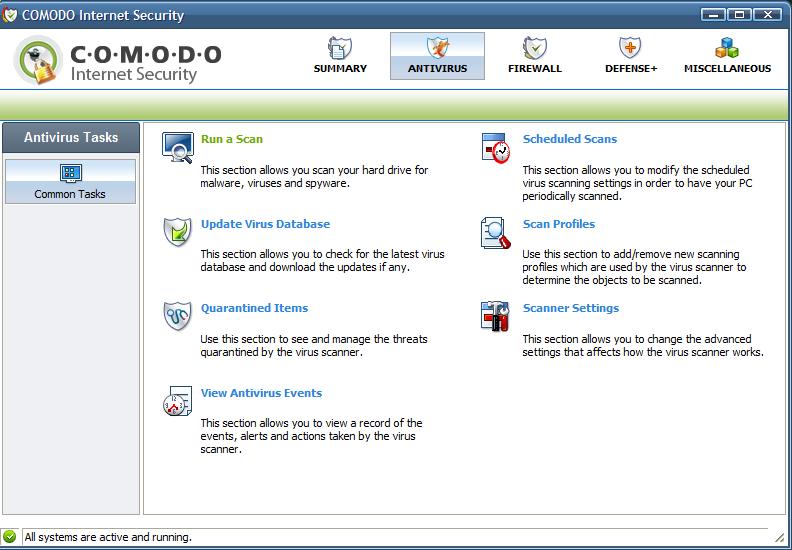Click the 'COMODO Internet Security' title bar text
792x550 pixels.
[103, 15]
